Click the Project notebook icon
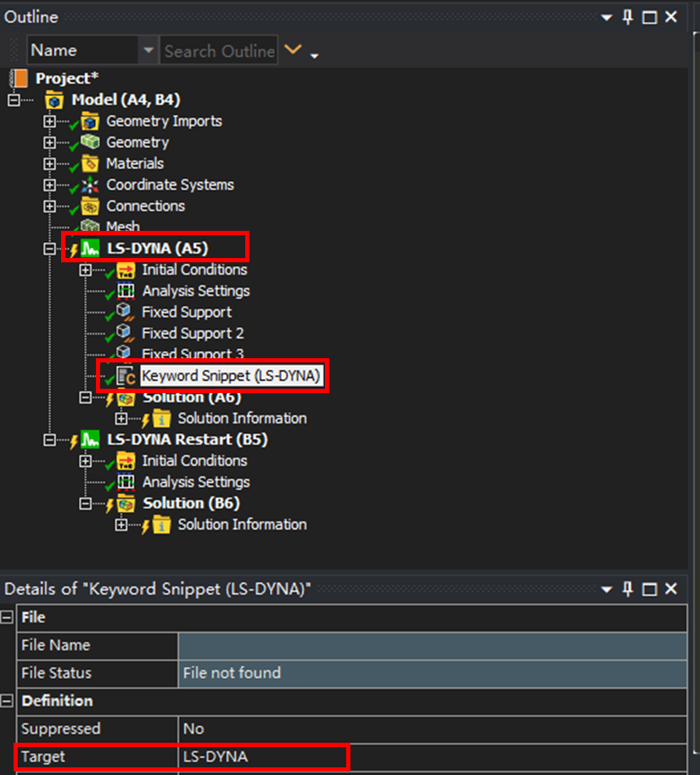 (19, 79)
